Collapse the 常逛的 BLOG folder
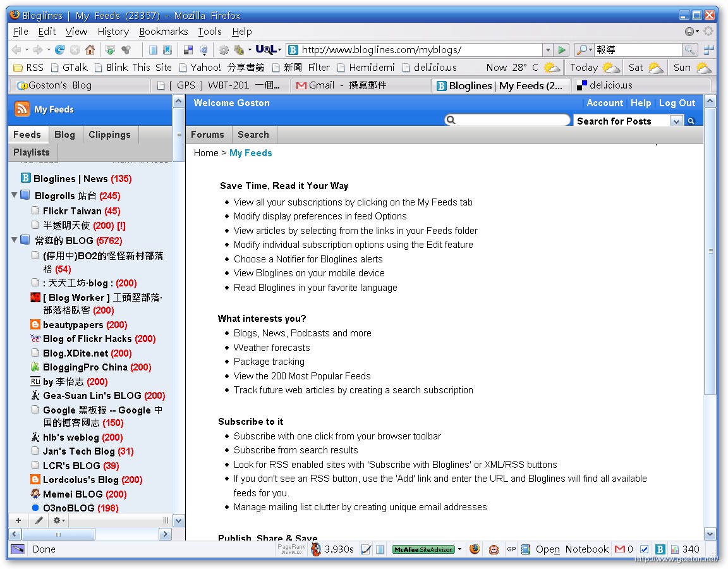This screenshot has width=728, height=569. pos(15,240)
